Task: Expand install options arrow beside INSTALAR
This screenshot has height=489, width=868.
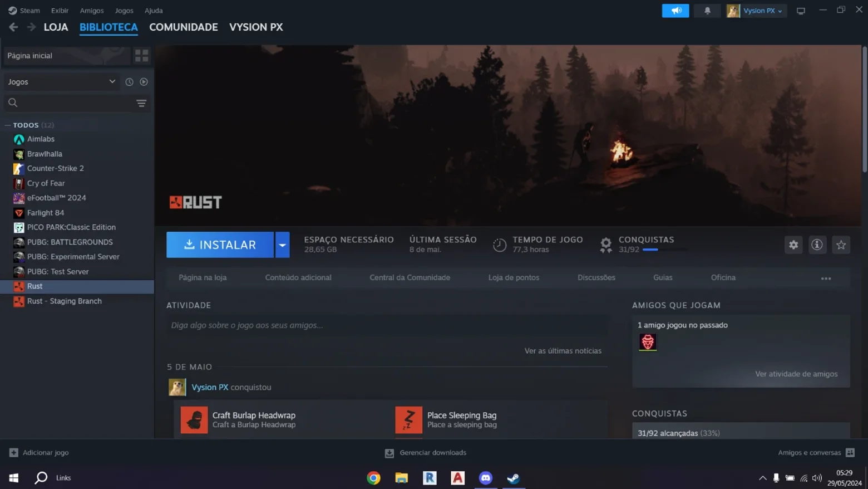Action: click(282, 245)
